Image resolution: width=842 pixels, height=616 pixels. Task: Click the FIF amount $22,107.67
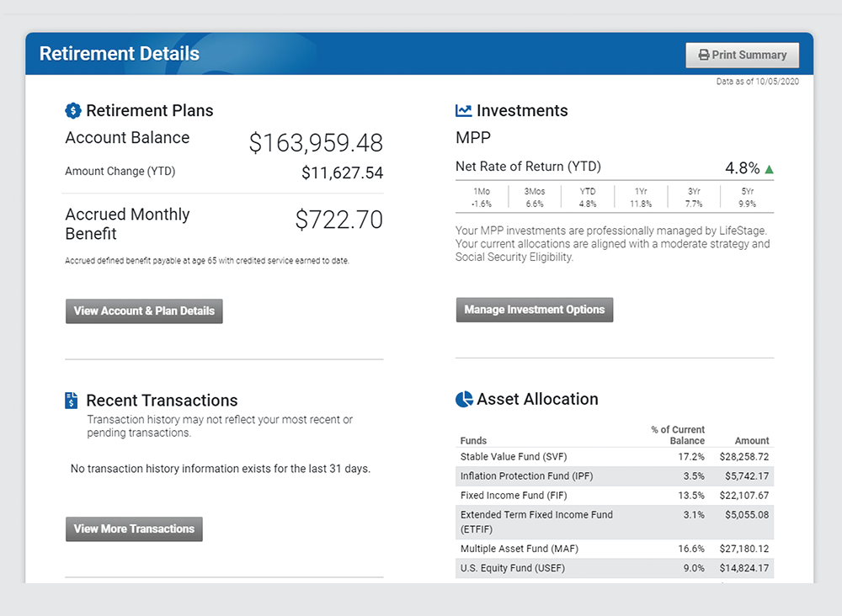point(744,496)
